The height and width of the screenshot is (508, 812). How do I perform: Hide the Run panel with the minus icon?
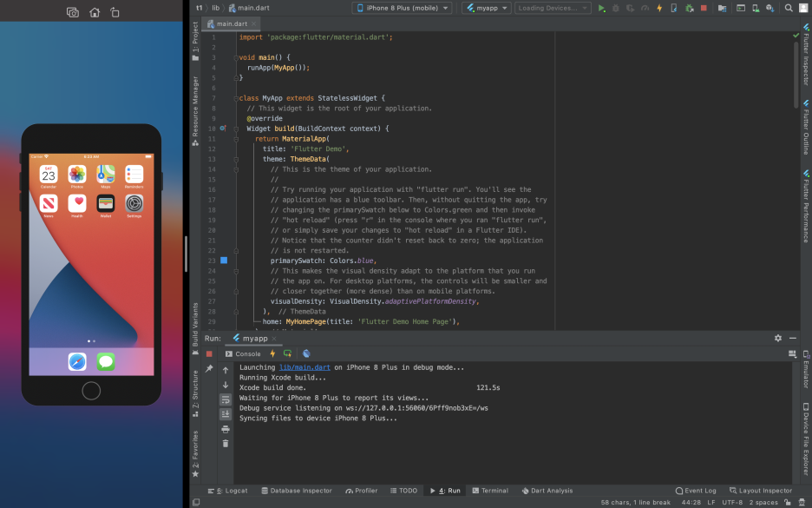793,338
